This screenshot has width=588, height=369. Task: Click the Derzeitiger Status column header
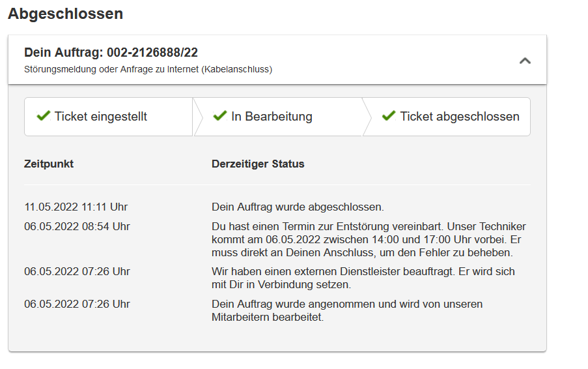[x=258, y=164]
